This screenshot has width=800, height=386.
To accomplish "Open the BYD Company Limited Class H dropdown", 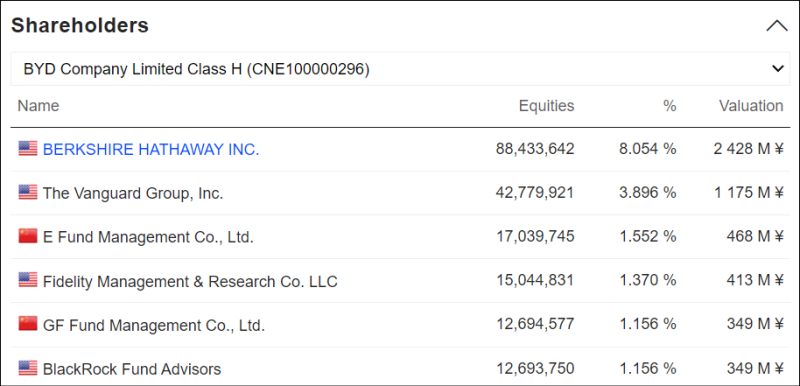I will [400, 69].
